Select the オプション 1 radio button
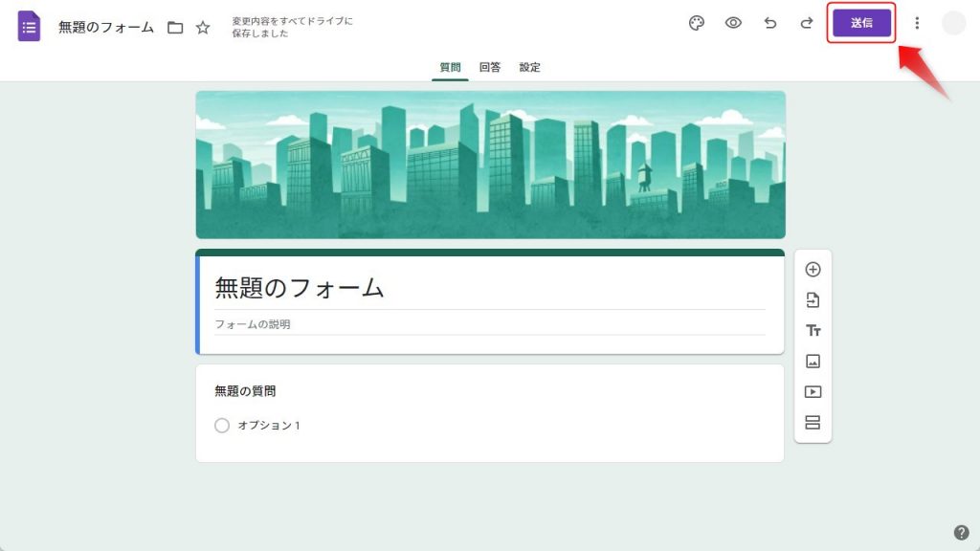Image resolution: width=980 pixels, height=551 pixels. coord(222,426)
